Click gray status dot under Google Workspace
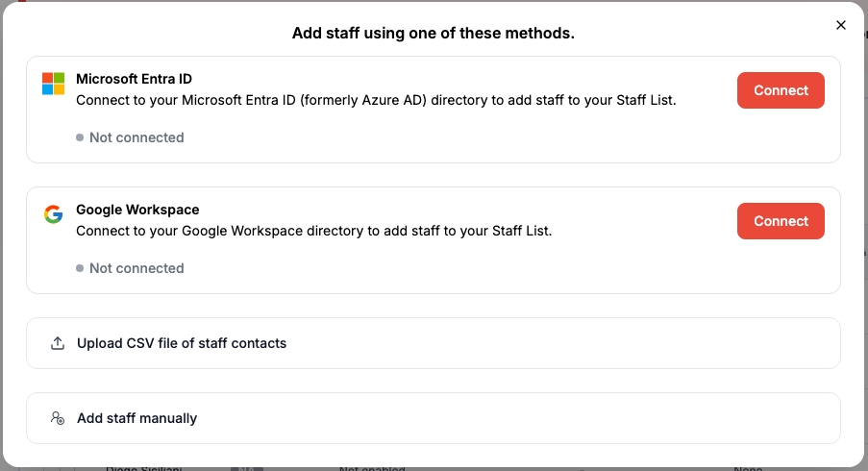The width and height of the screenshot is (868, 471). click(80, 269)
